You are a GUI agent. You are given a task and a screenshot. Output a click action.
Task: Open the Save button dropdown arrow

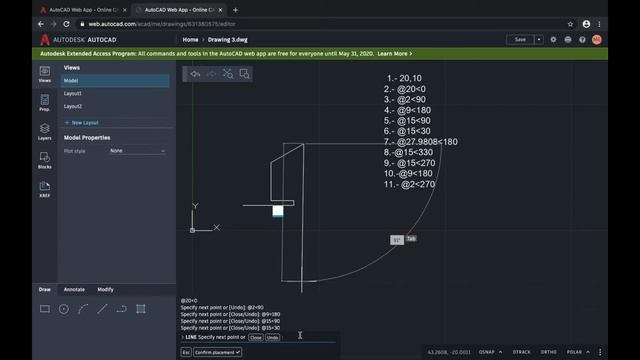coord(539,40)
